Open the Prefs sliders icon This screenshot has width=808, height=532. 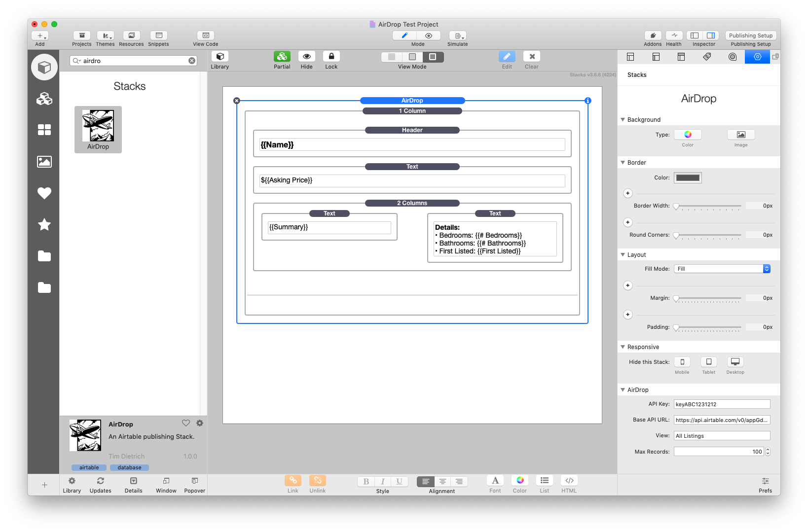(x=766, y=481)
